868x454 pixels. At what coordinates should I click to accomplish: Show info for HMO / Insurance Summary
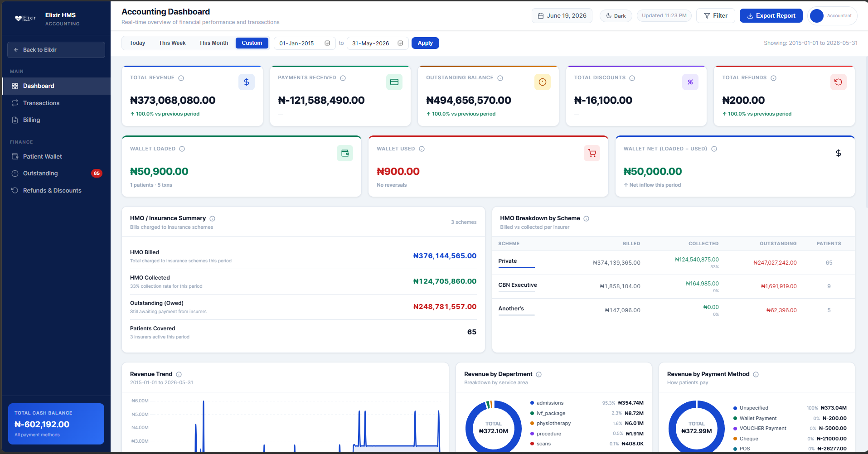213,218
